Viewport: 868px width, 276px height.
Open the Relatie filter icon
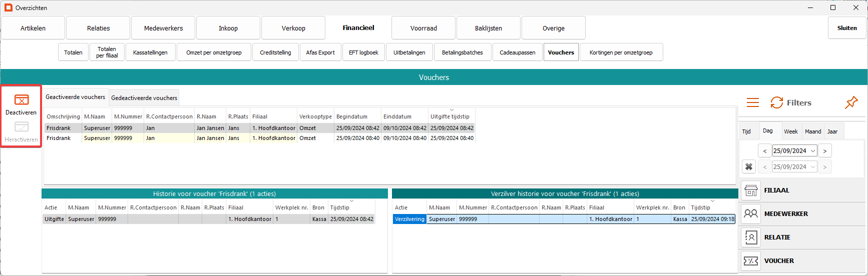pos(751,237)
